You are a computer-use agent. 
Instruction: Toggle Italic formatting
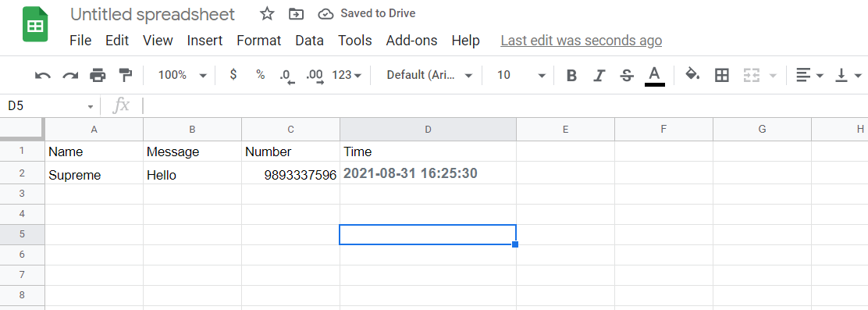click(x=599, y=75)
